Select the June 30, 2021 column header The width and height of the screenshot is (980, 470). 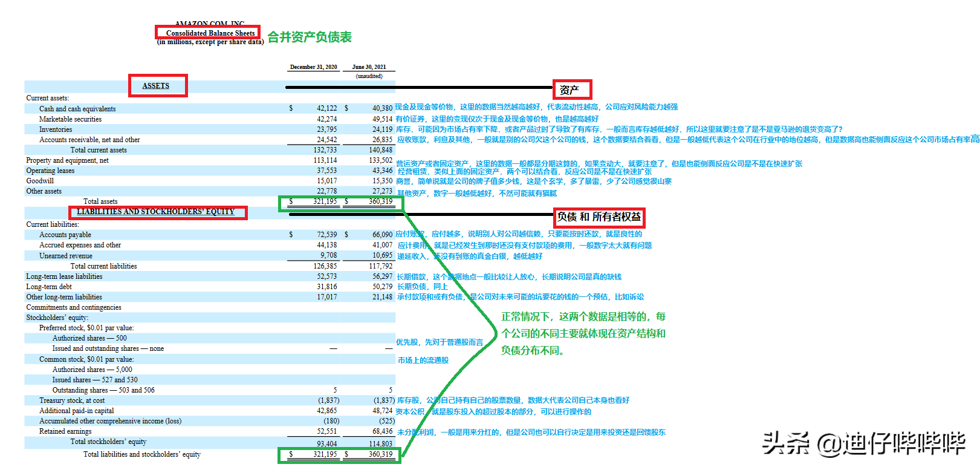pyautogui.click(x=369, y=67)
